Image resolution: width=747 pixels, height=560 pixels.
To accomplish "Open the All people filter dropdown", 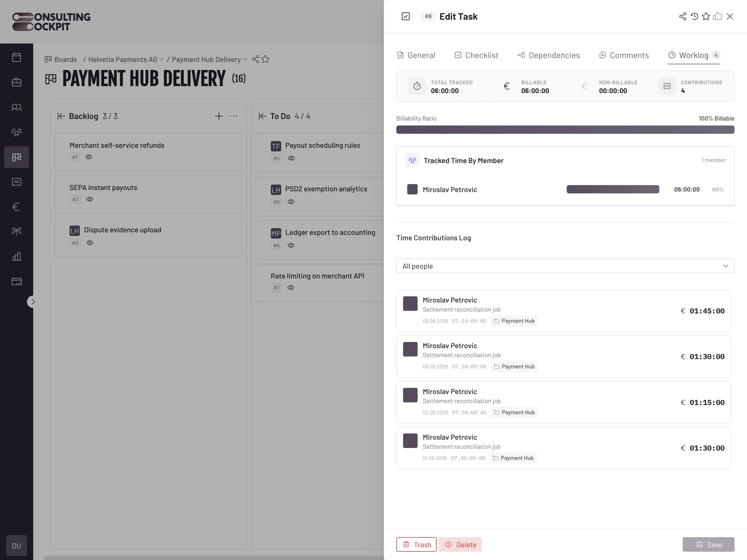I will [565, 266].
